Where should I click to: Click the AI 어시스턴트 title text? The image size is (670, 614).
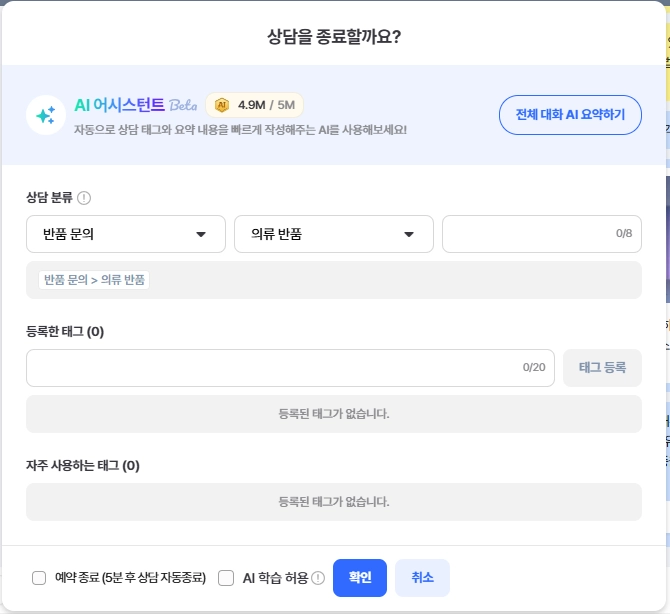120,105
